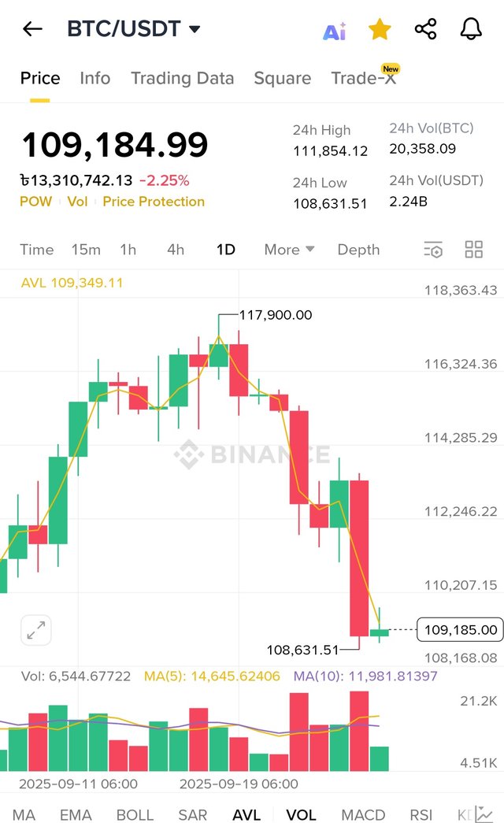The width and height of the screenshot is (504, 823).
Task: Open the Trade-X tab
Action: tap(364, 78)
